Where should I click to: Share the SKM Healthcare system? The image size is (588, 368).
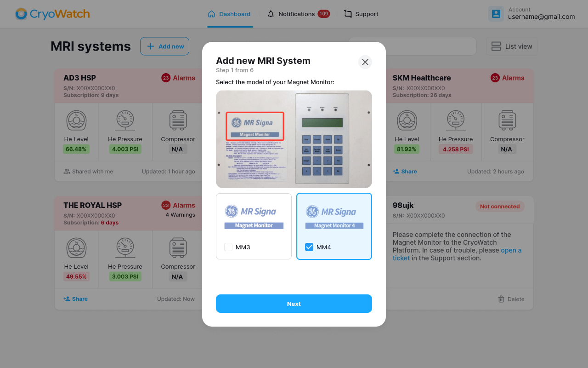(x=405, y=171)
